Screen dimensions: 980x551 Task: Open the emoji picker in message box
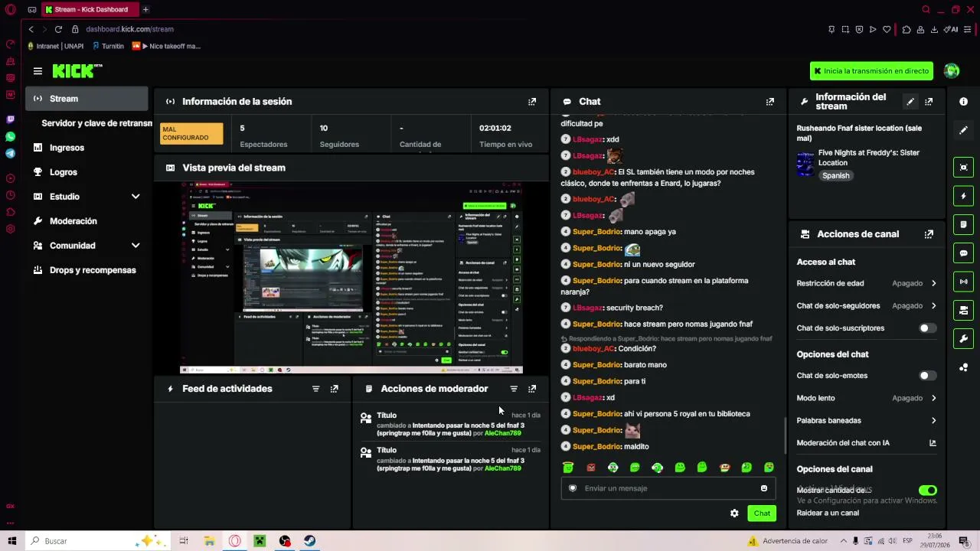click(x=763, y=488)
